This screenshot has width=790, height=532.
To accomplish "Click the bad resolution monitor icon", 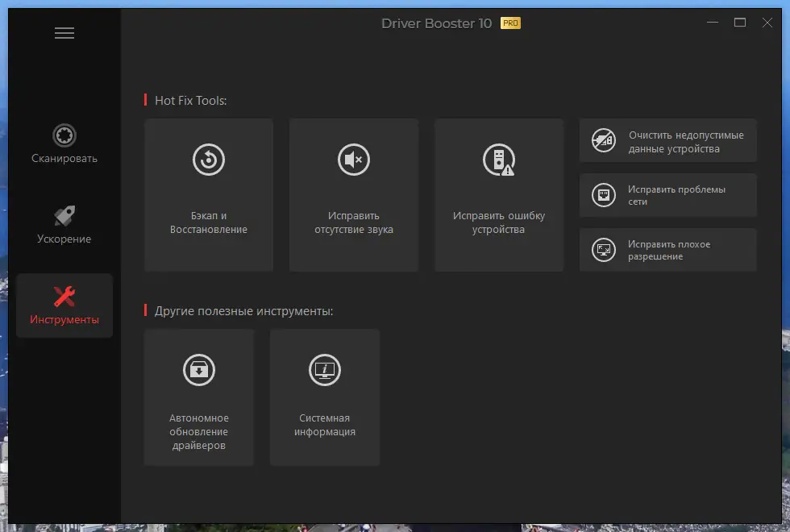I will pos(604,250).
